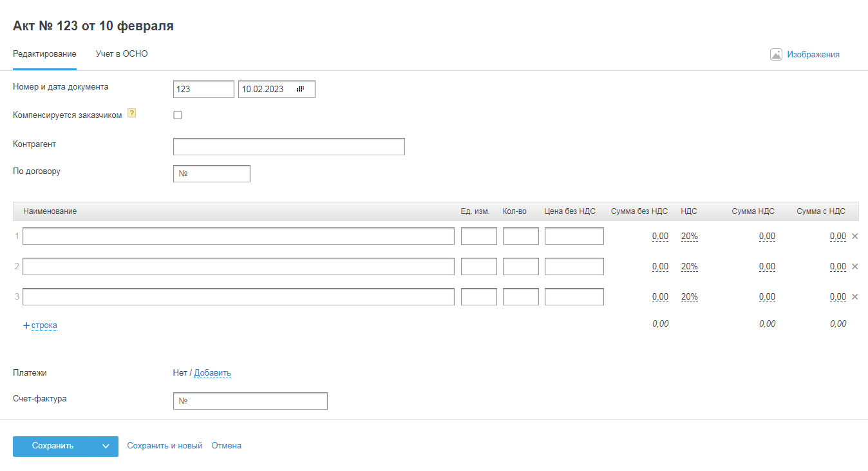Focus the document date field 10.02.2023

tap(277, 90)
